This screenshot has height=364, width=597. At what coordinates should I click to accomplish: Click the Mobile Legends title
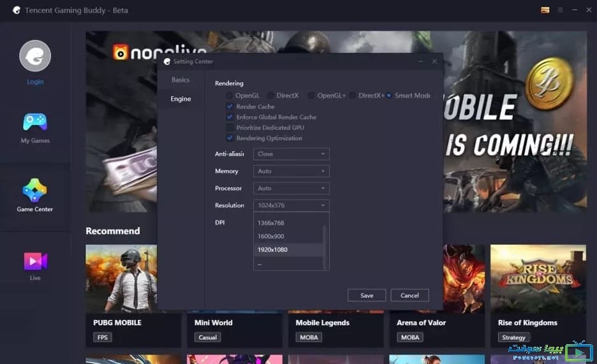pos(323,323)
